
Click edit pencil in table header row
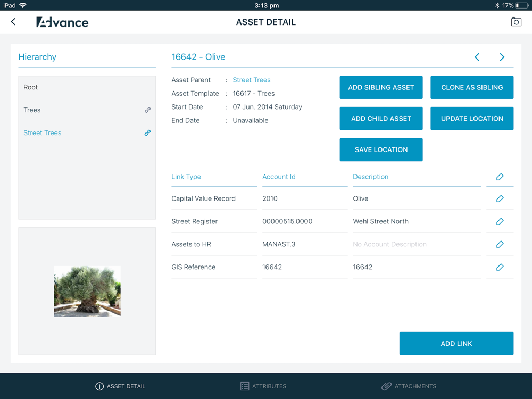pyautogui.click(x=500, y=177)
